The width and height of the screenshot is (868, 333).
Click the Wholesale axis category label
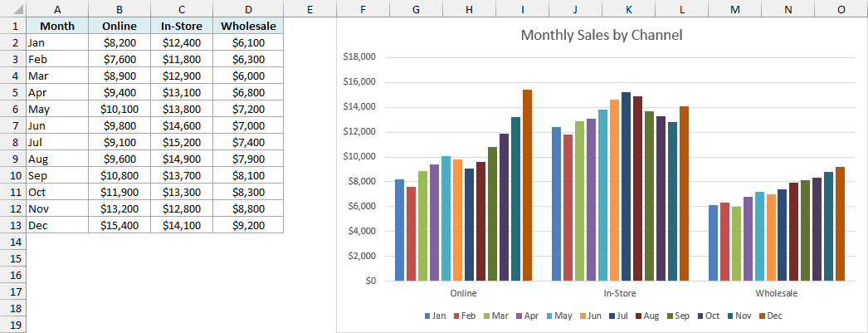click(777, 293)
